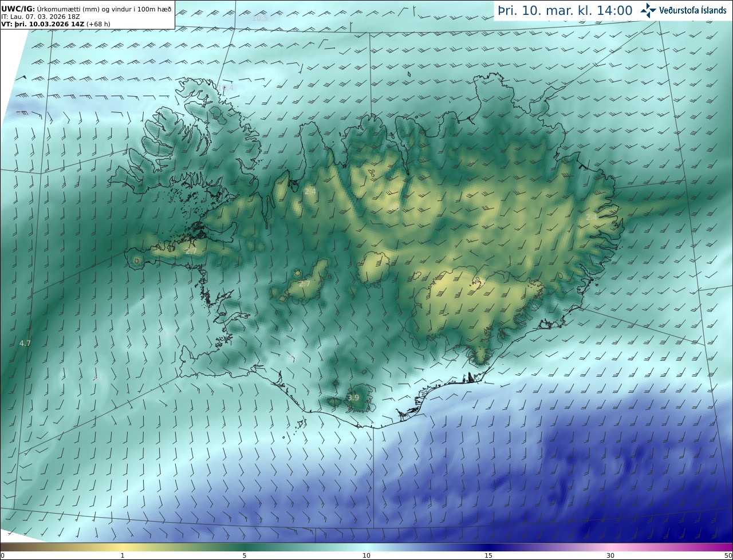
Task: Pick the dark green colorbar segment above 5
Action: coord(245,547)
